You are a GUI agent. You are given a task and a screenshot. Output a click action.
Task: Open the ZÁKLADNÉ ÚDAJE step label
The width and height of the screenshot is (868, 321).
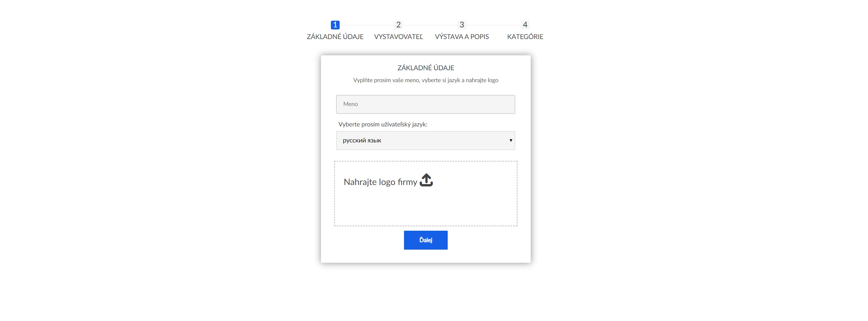pyautogui.click(x=335, y=37)
